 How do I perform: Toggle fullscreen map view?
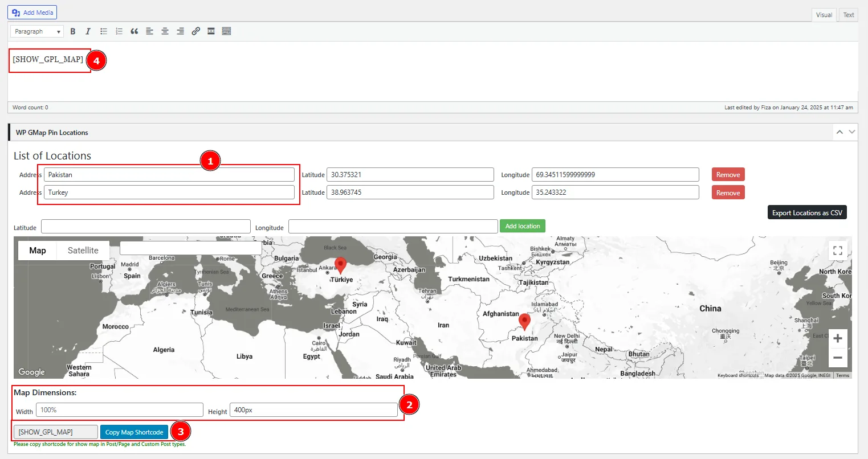(838, 251)
